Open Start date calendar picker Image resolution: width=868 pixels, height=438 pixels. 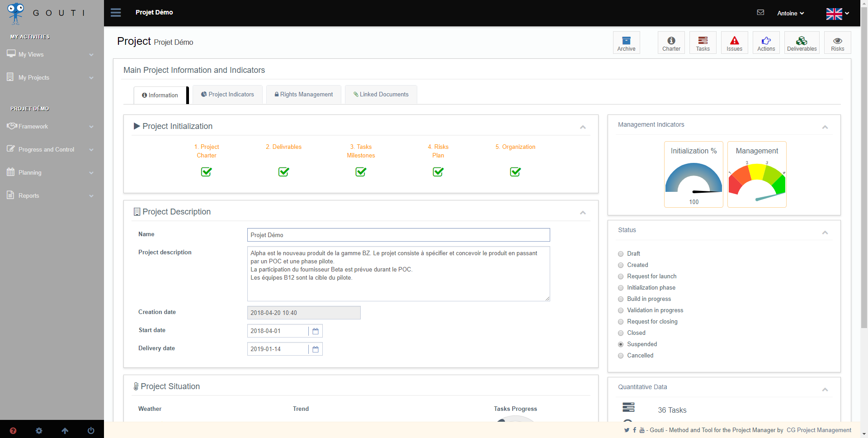click(316, 331)
